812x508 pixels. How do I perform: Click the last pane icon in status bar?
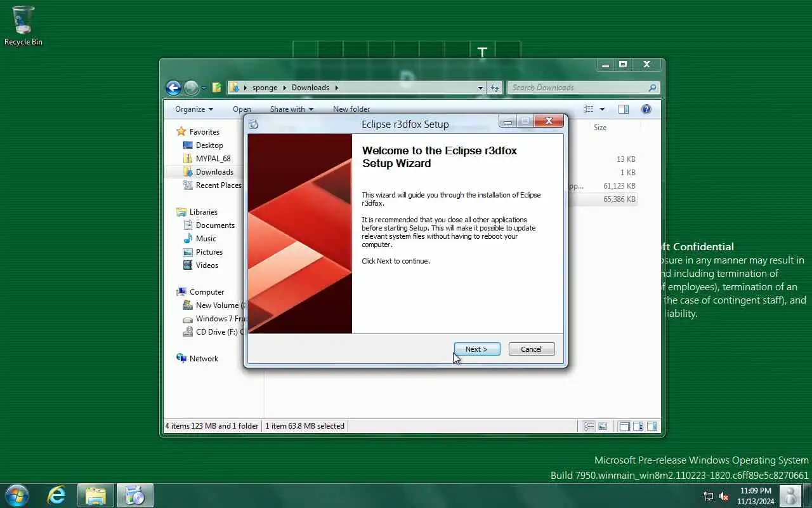pos(652,426)
